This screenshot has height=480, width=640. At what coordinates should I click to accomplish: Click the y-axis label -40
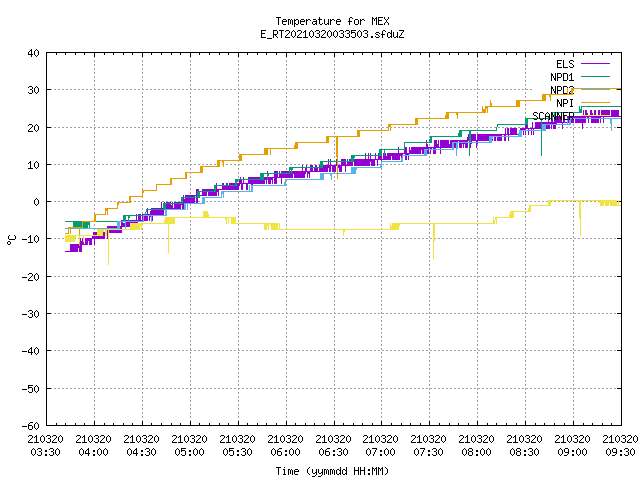coord(31,351)
